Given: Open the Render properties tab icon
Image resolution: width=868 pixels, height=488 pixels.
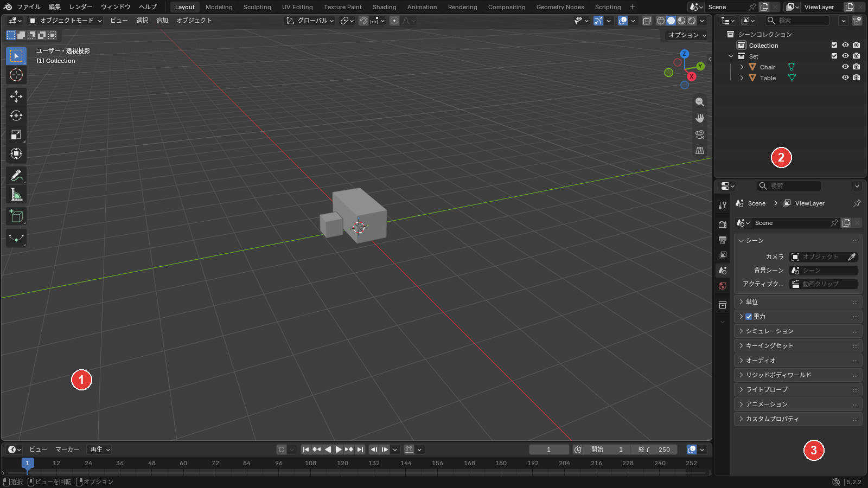Looking at the screenshot, I should point(723,224).
